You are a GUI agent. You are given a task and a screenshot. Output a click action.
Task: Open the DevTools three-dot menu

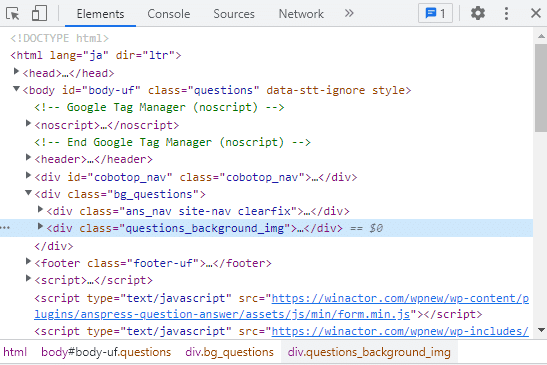(x=506, y=13)
